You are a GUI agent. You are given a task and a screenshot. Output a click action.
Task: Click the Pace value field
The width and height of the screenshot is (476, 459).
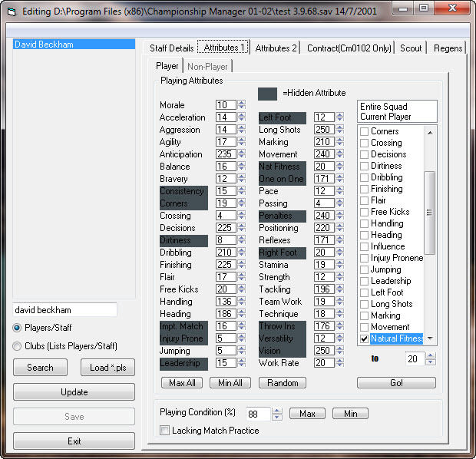coord(324,191)
